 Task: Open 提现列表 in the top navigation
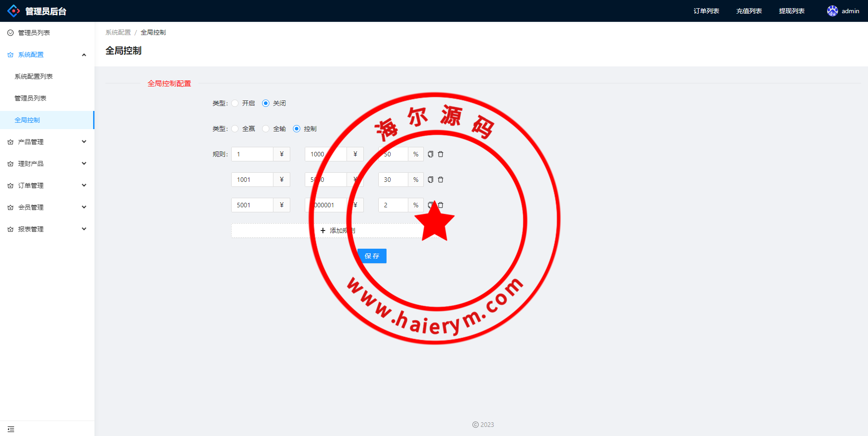792,11
